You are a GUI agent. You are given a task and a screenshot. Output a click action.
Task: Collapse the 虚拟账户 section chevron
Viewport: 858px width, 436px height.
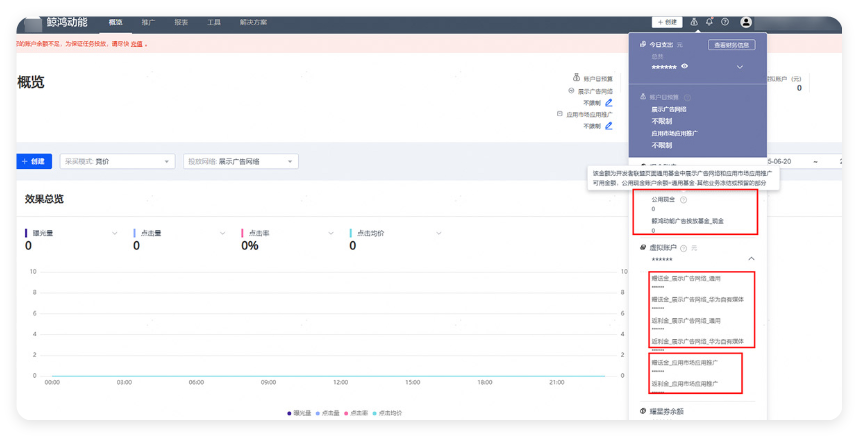[751, 259]
